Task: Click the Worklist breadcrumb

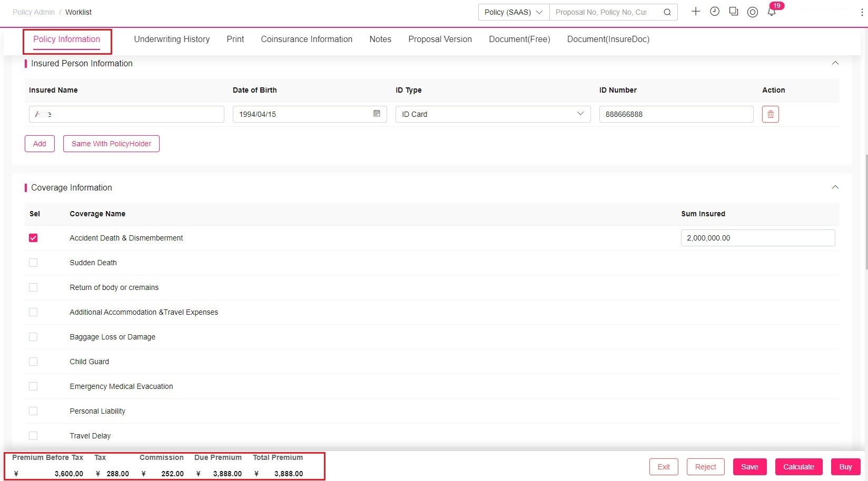Action: pos(78,12)
